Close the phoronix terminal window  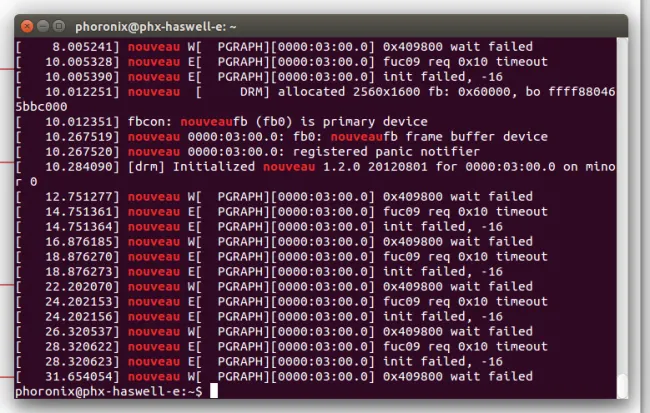click(x=27, y=27)
